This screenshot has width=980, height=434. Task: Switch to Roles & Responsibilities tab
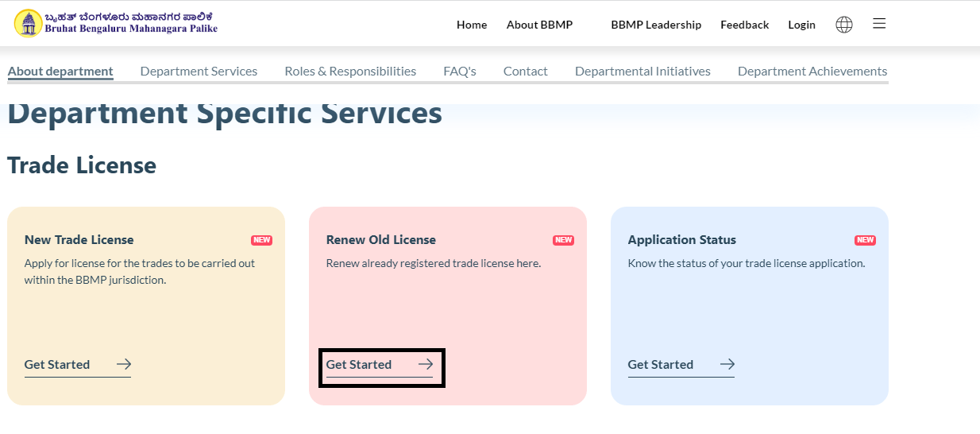pyautogui.click(x=350, y=71)
